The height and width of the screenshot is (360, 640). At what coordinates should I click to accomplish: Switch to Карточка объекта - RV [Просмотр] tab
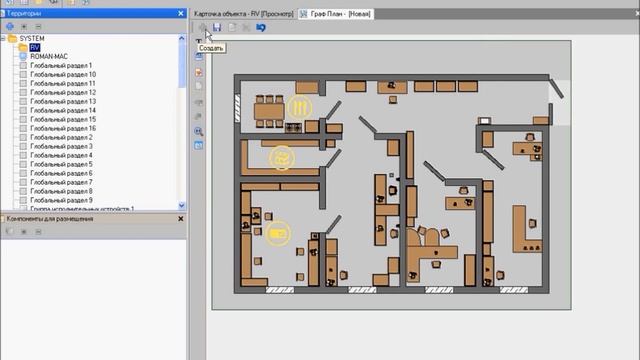click(x=244, y=14)
